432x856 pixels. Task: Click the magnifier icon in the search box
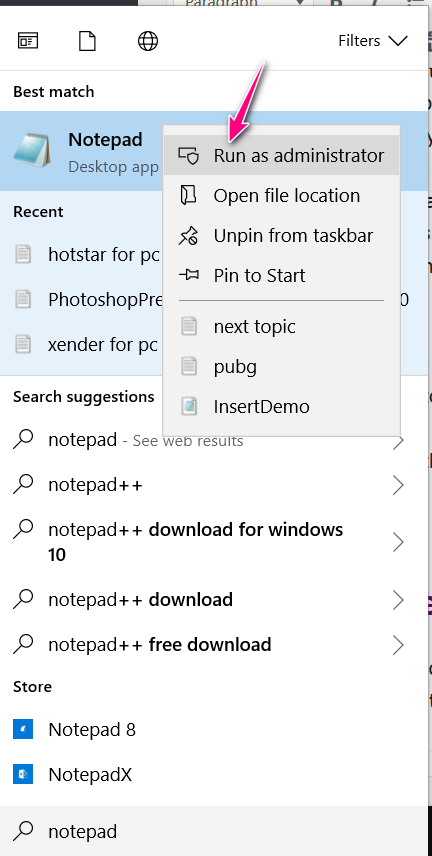[23, 831]
